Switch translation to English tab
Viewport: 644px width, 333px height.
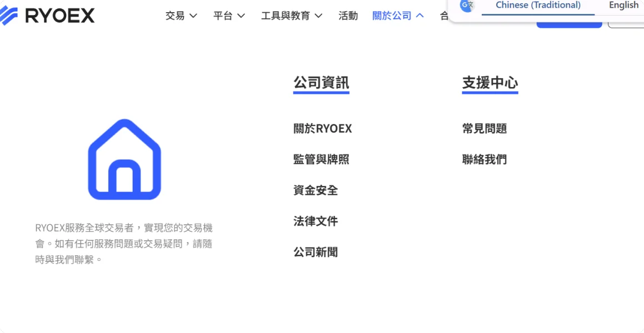tap(623, 6)
